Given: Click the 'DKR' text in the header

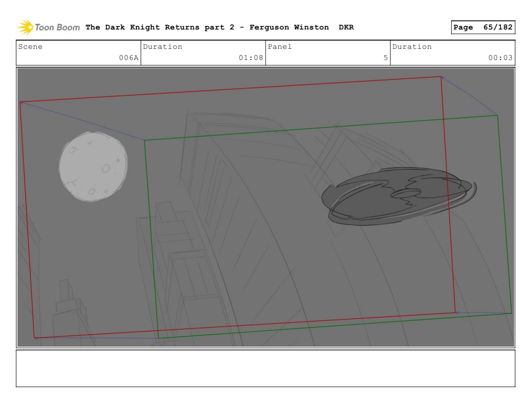Looking at the screenshot, I should 346,27.
